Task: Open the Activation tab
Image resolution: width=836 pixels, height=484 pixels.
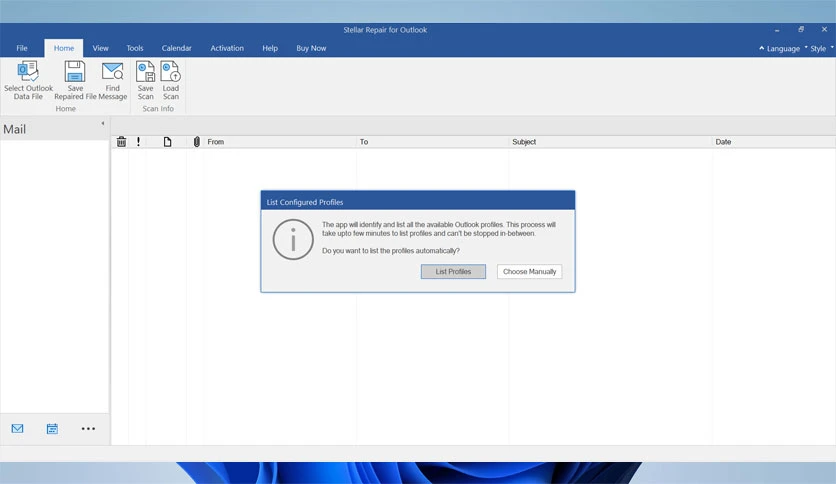Action: pos(227,48)
